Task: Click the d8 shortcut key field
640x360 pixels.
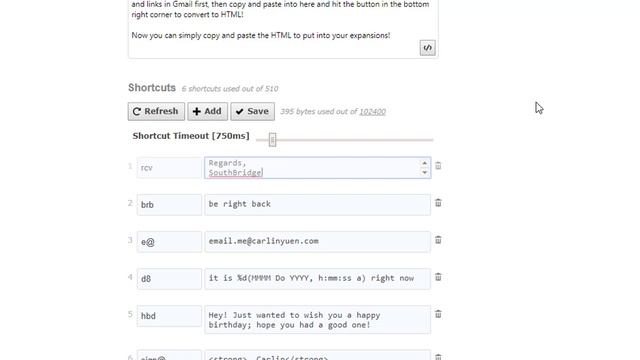Action: [x=169, y=279]
